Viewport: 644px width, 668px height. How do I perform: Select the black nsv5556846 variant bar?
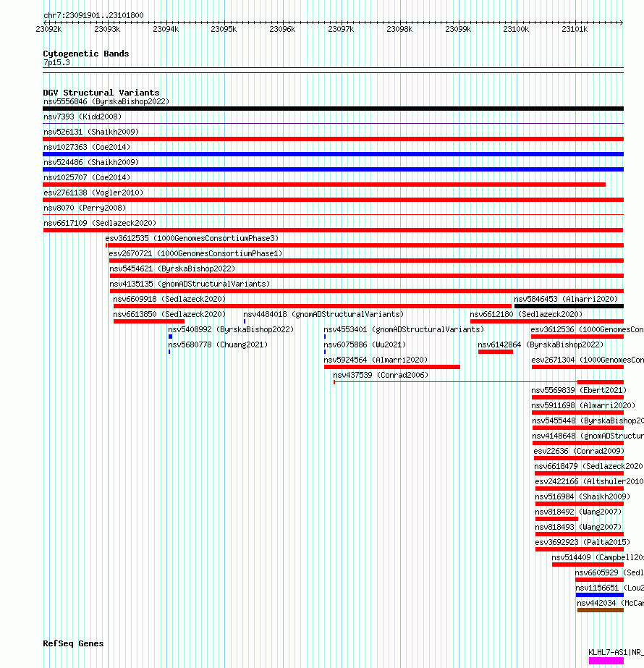(x=333, y=109)
